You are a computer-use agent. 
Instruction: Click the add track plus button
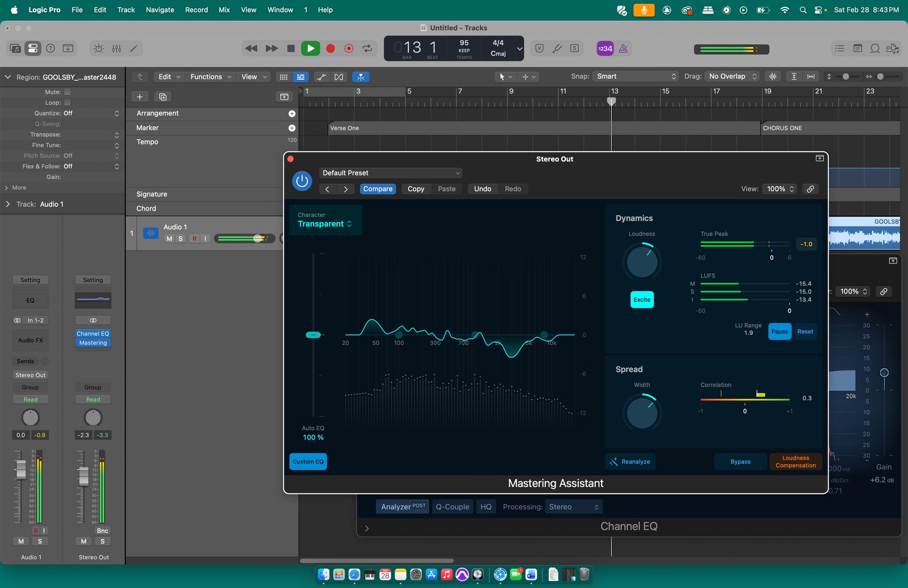(x=140, y=97)
